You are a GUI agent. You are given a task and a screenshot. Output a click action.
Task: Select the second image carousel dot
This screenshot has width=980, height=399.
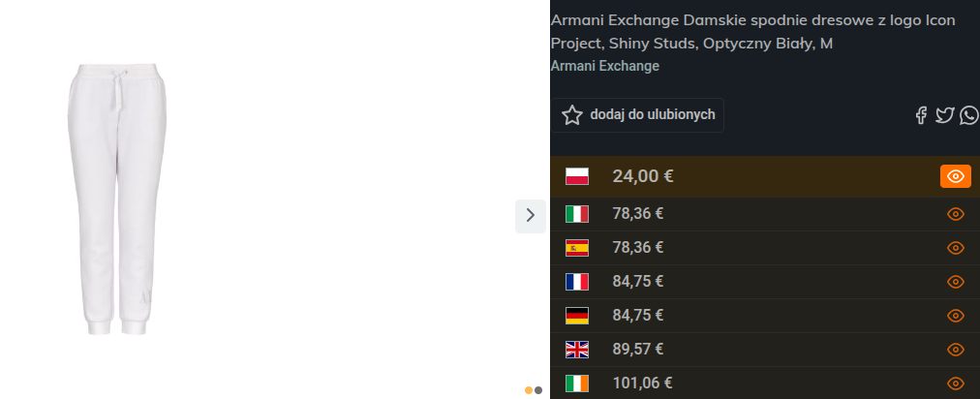tap(538, 390)
